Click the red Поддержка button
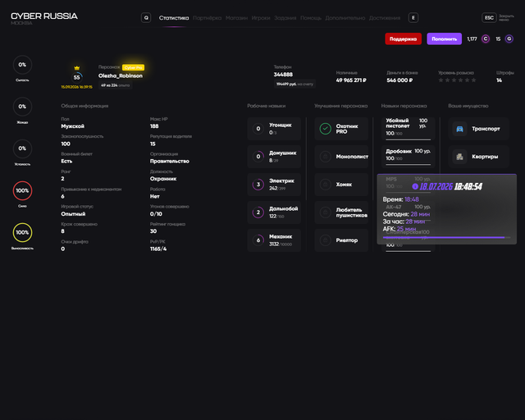Viewport: 525px width, 420px height. coord(403,39)
